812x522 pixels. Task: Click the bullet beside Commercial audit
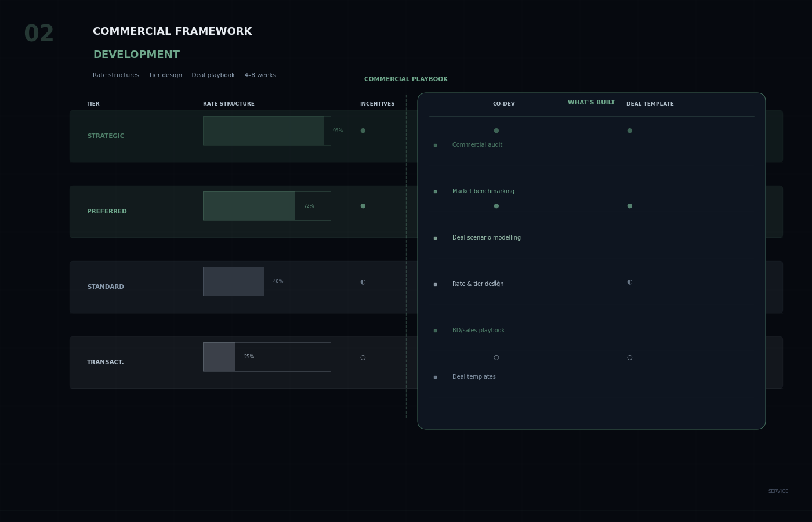pyautogui.click(x=435, y=145)
